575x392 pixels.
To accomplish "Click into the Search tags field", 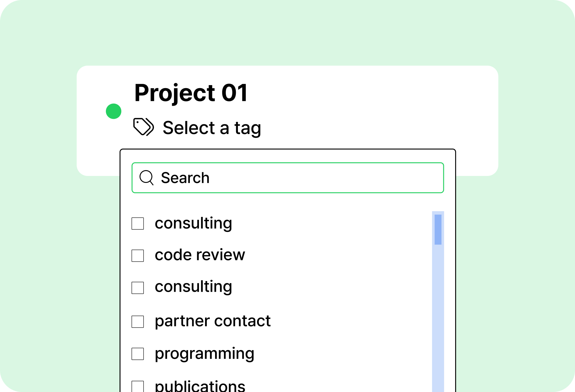I will [287, 178].
